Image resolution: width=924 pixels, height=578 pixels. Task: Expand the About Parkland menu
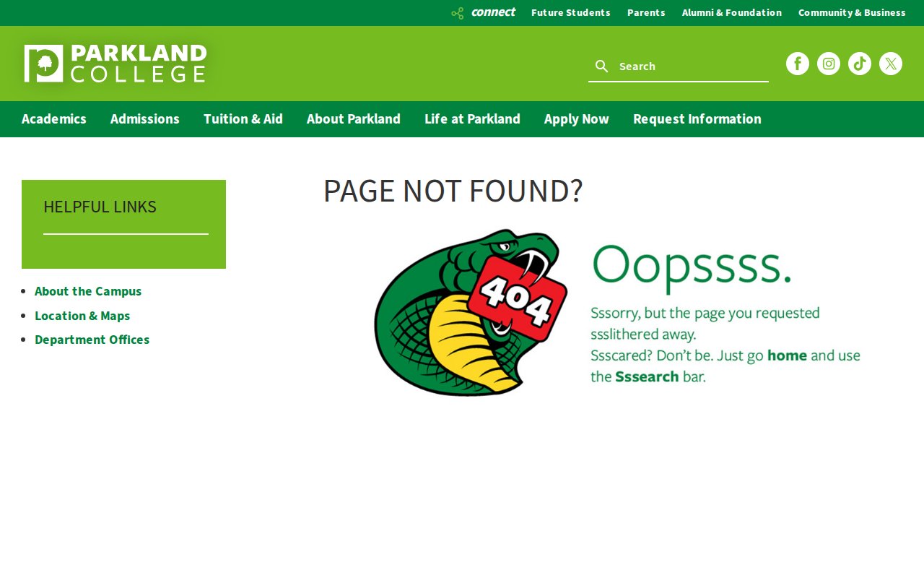click(354, 119)
